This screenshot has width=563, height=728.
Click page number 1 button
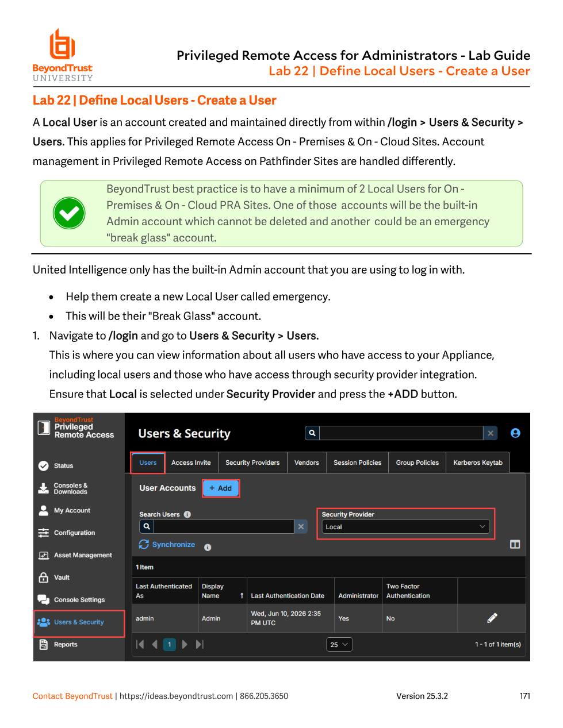tap(170, 645)
